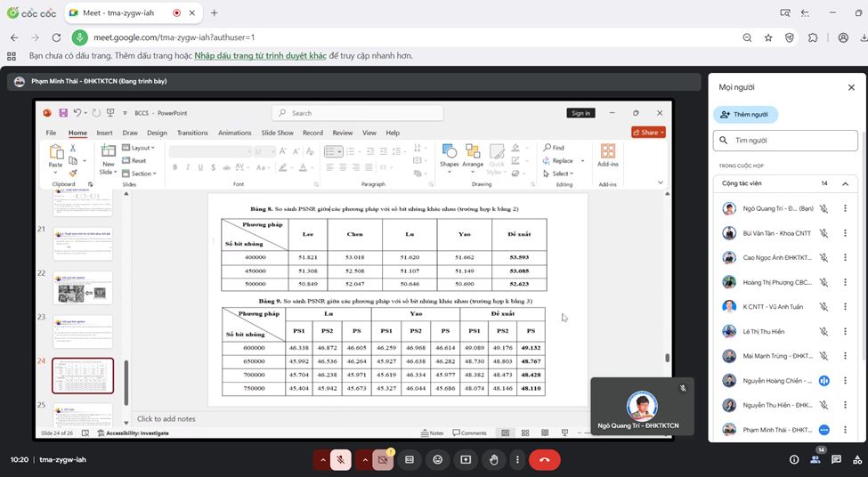This screenshot has width=868, height=477.
Task: Click the Nhập dấu trang link
Action: pos(260,55)
